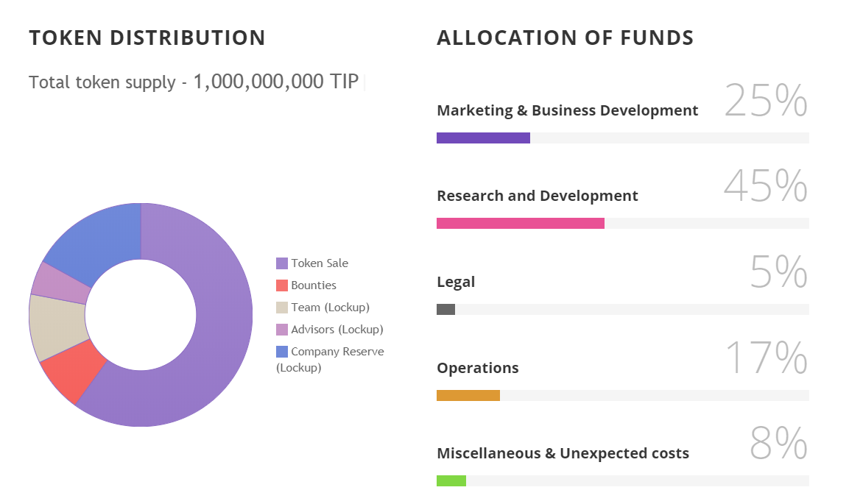Click the purple Marketing progress bar
849x504 pixels.
click(483, 138)
